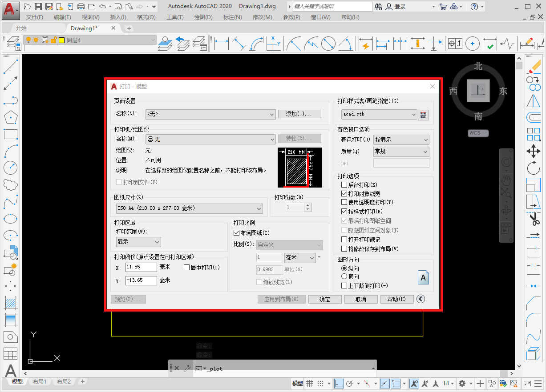The image size is (546, 392).
Task: Uncheck 按样式打印 option
Action: pos(344,212)
